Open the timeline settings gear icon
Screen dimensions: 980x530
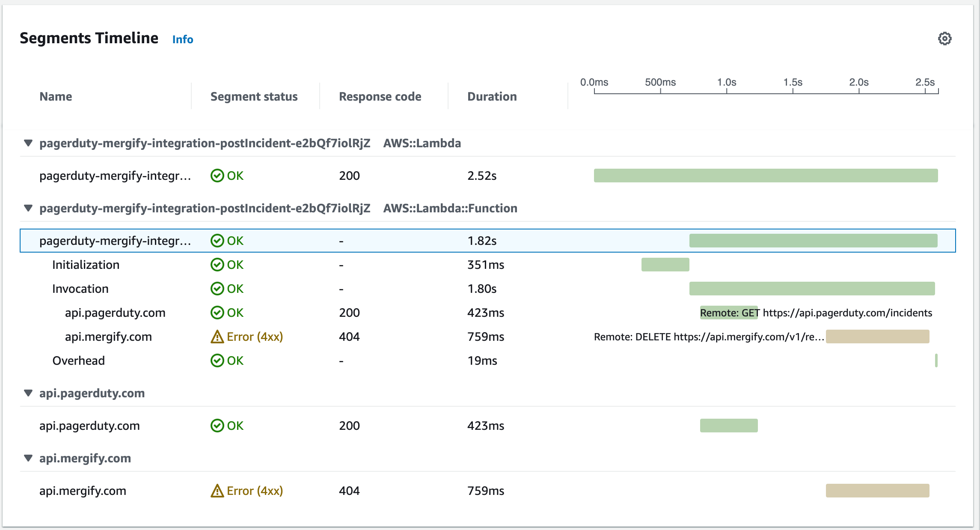[944, 39]
